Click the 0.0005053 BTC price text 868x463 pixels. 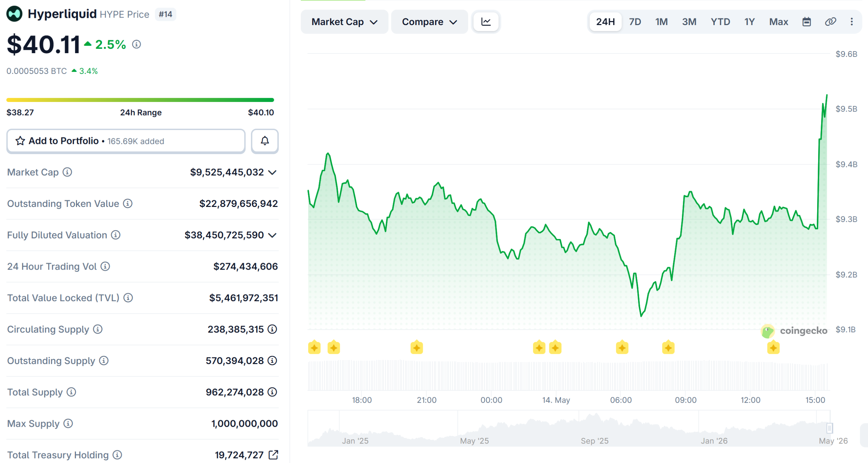(37, 71)
